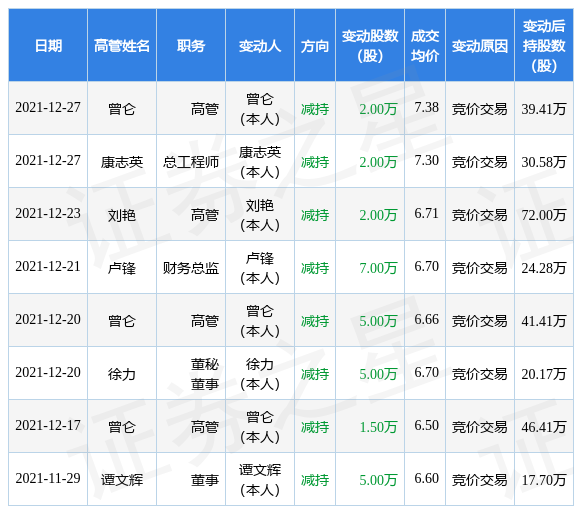The width and height of the screenshot is (574, 514).
Task: Select date 2021-12-17 cell
Action: pos(48,425)
